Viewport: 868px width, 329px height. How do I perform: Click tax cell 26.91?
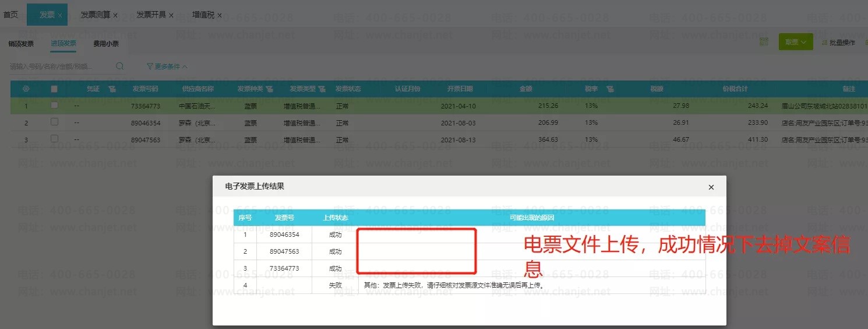click(680, 123)
